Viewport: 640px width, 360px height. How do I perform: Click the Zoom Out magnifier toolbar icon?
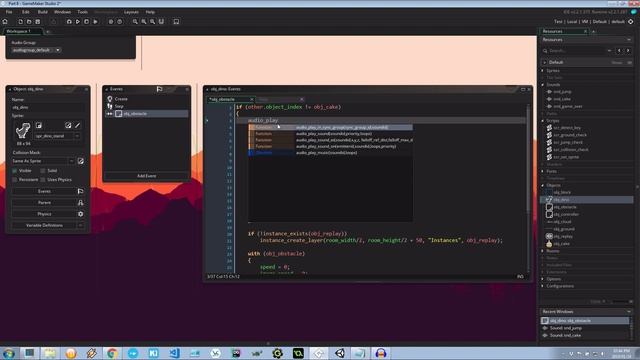(x=135, y=22)
